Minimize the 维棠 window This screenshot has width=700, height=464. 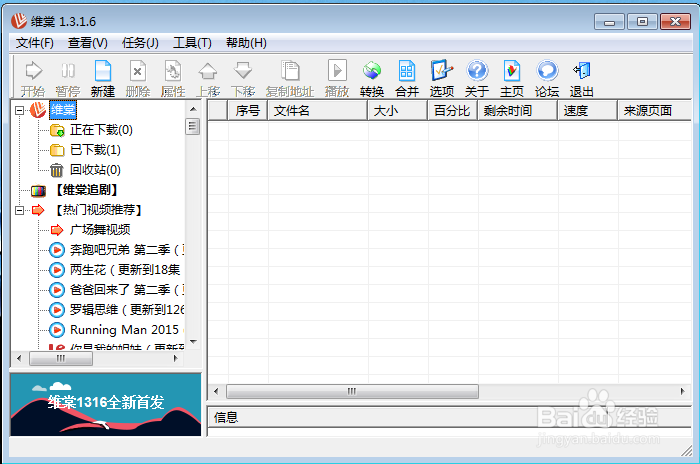point(609,22)
